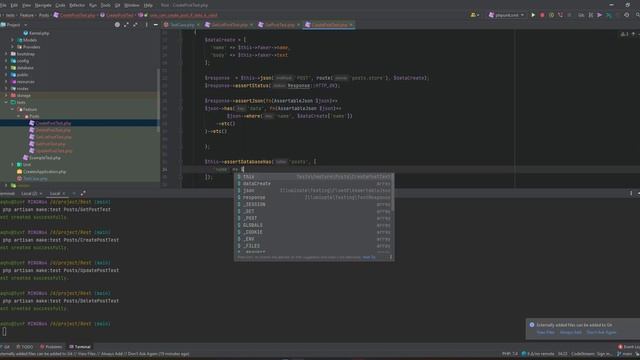Click the vertical bars icon left of the purple arrow
Screen dimensions: 640x360
click(x=591, y=15)
